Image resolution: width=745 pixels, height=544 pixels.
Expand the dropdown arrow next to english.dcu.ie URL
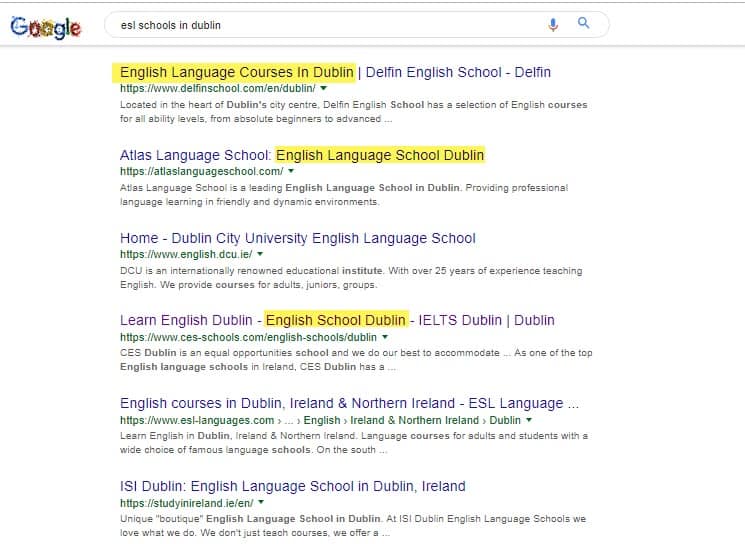[260, 254]
